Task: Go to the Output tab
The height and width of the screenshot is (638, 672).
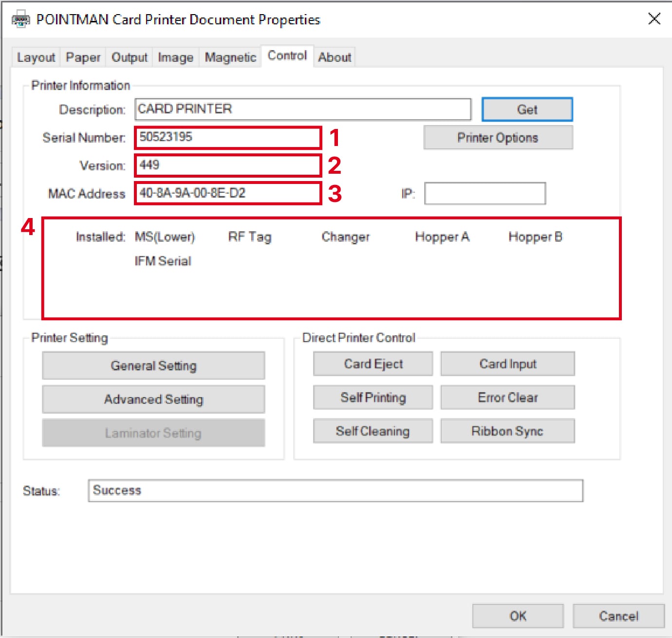Action: [129, 57]
